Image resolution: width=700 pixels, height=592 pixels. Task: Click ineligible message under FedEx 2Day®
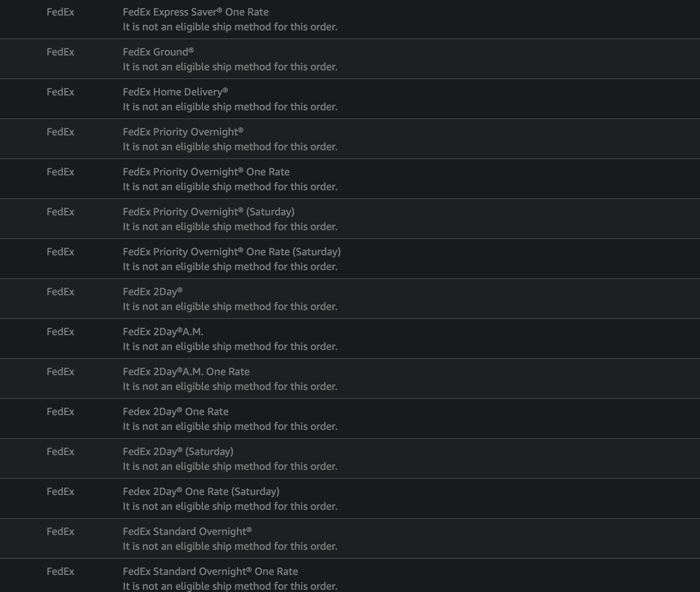coord(230,306)
